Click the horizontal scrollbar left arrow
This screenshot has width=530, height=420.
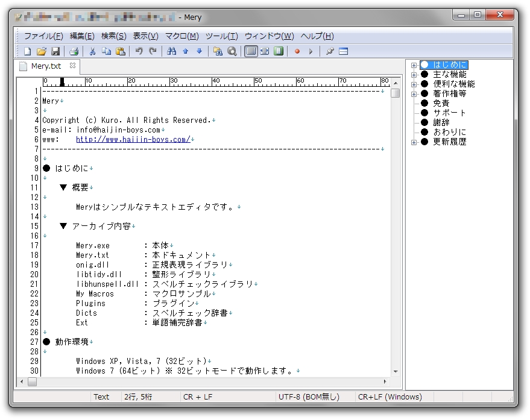(22, 382)
